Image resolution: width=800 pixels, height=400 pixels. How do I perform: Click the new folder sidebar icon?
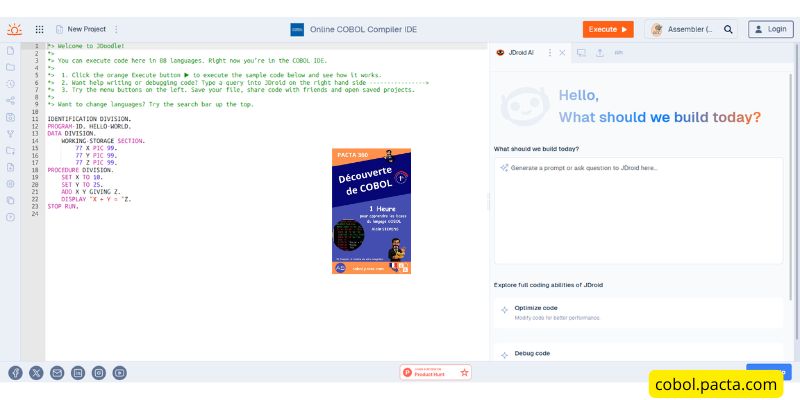click(10, 151)
